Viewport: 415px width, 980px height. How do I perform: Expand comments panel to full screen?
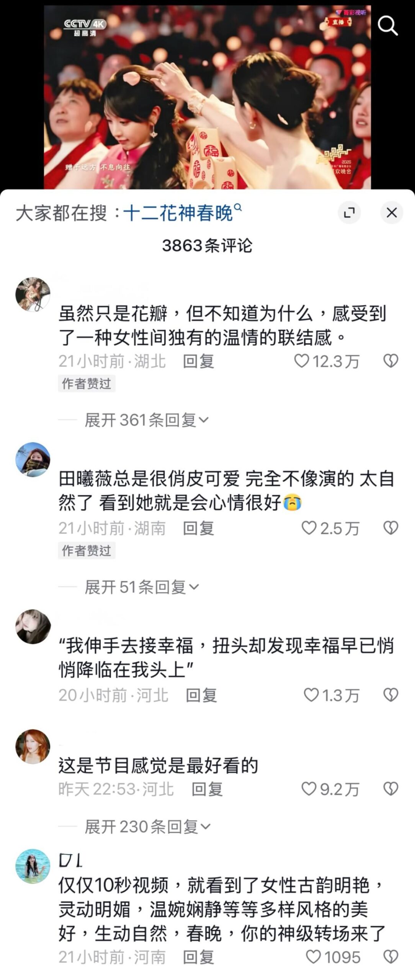(349, 212)
